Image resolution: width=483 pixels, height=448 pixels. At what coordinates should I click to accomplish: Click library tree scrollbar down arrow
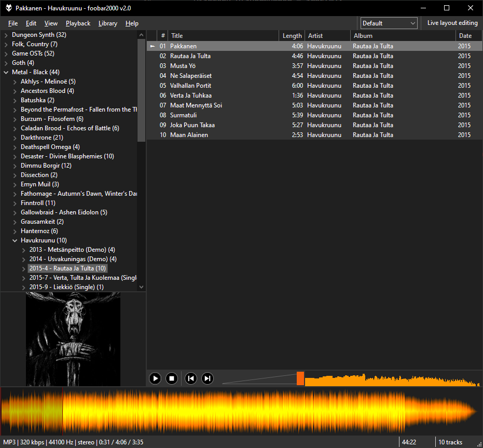tap(142, 287)
